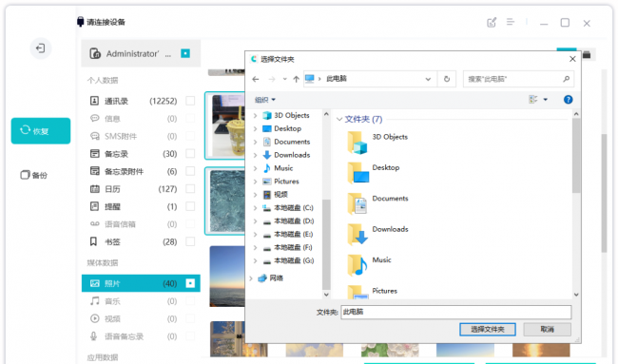Collapse the 文件夹 (7) group

(x=339, y=119)
